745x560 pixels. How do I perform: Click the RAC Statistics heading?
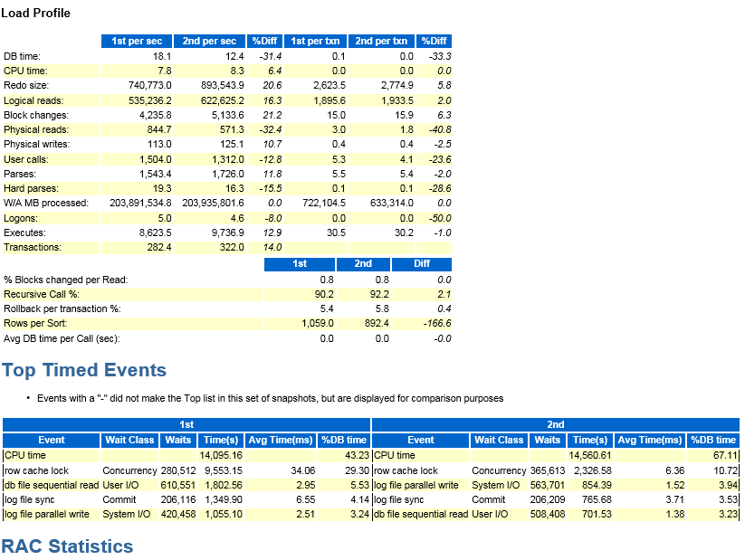67,546
